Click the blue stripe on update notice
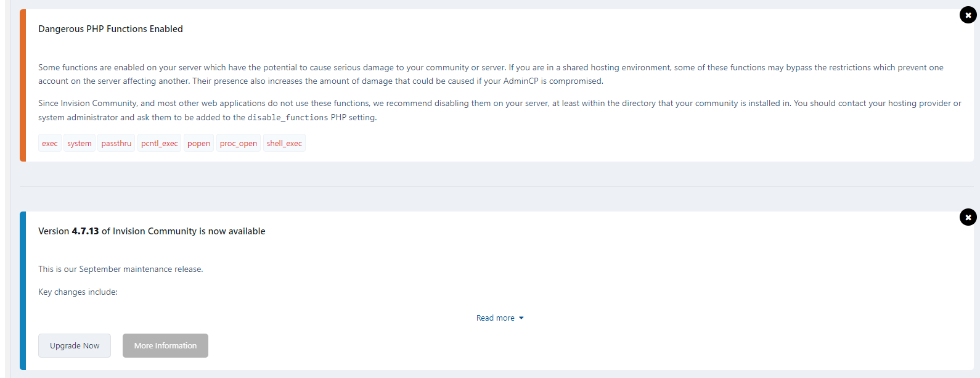Image resolution: width=980 pixels, height=378 pixels. click(x=23, y=290)
